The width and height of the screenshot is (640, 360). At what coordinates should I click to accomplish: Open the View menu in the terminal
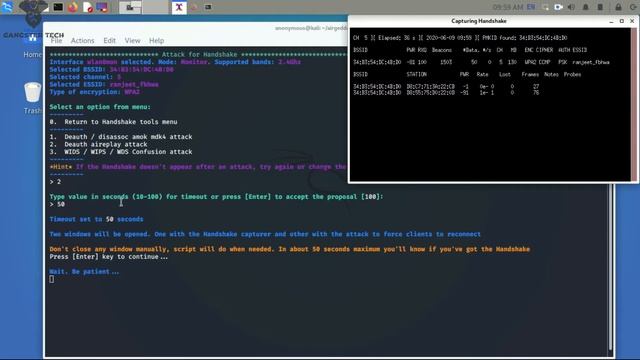coord(132,40)
